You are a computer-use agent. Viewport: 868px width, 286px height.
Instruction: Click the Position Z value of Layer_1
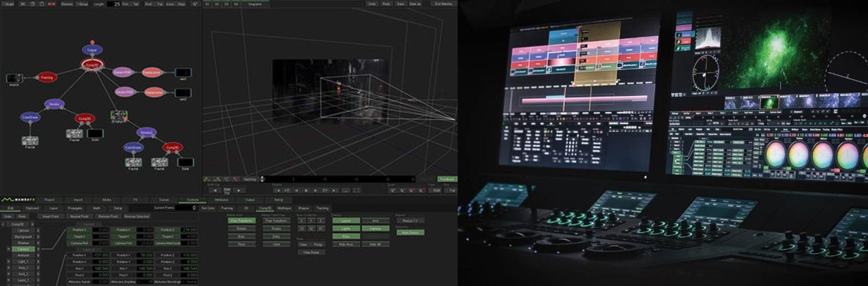(191, 255)
